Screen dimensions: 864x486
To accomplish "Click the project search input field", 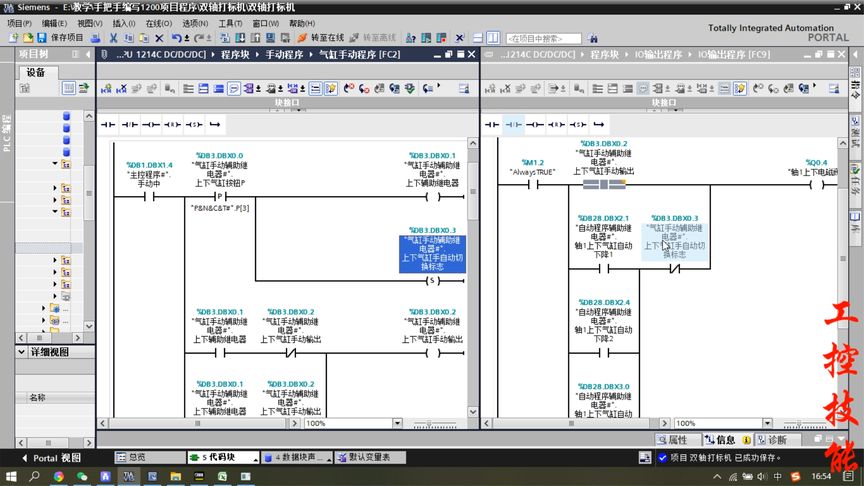I will point(543,39).
